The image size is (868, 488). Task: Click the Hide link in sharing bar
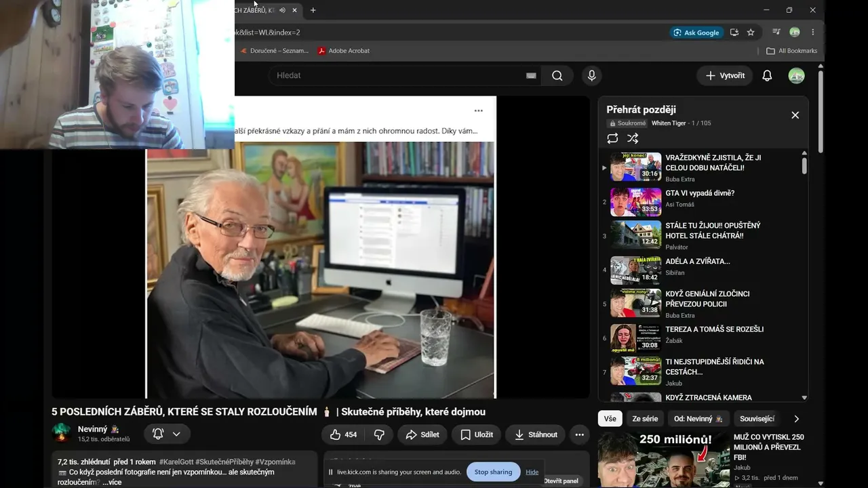[x=532, y=472]
